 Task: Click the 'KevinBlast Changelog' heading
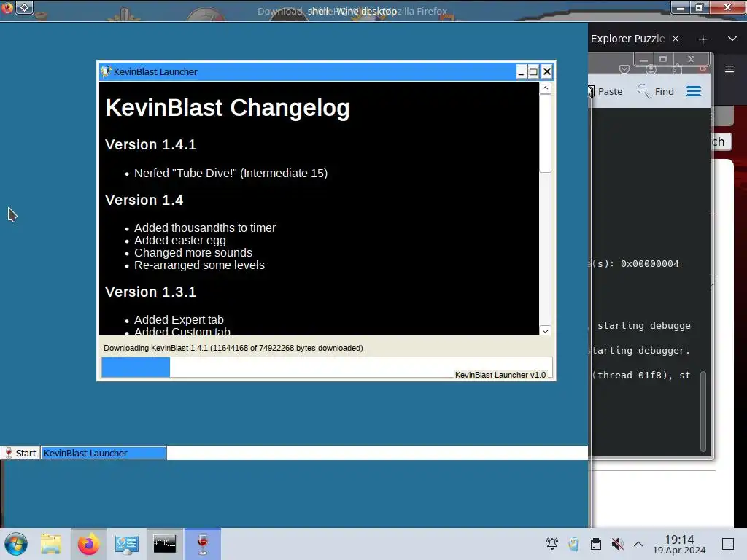tap(228, 108)
